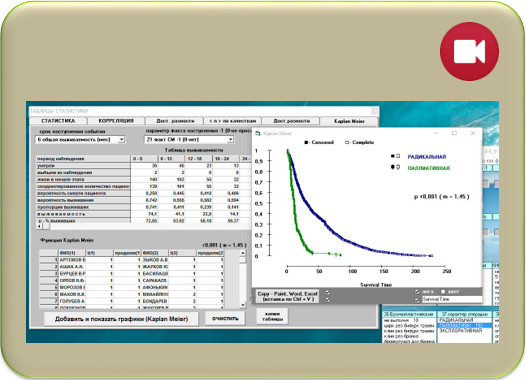Select the 'выбыли из наблюдения' row header

(x=83, y=172)
